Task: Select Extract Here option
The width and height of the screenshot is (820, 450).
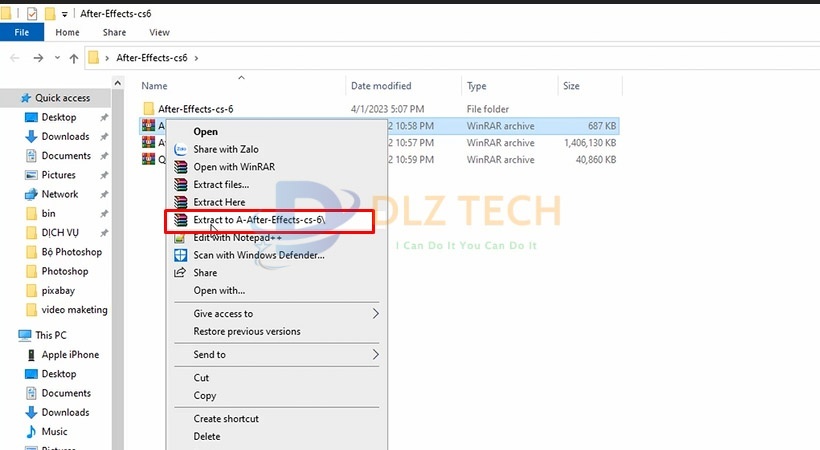Action: (x=219, y=202)
